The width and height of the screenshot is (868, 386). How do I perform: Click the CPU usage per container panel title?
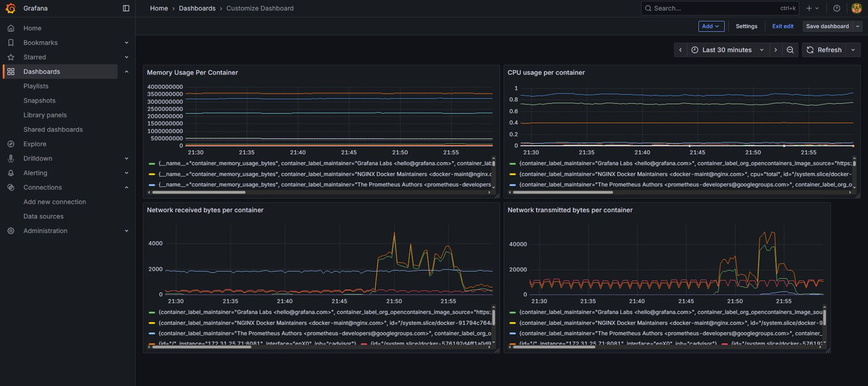click(547, 73)
